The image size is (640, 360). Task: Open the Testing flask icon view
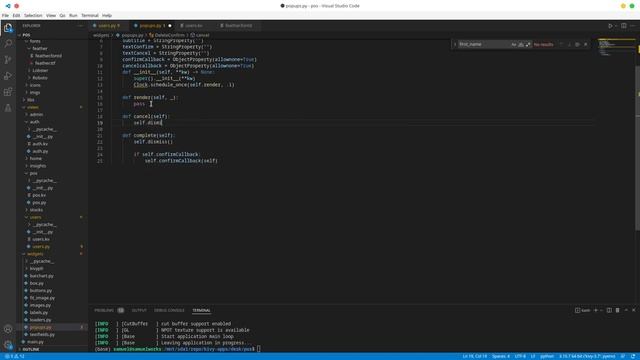(8, 108)
